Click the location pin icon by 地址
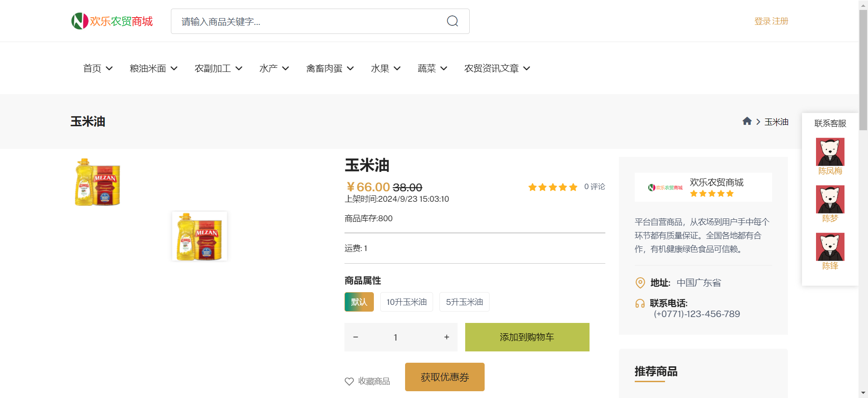The width and height of the screenshot is (868, 398). coord(640,283)
